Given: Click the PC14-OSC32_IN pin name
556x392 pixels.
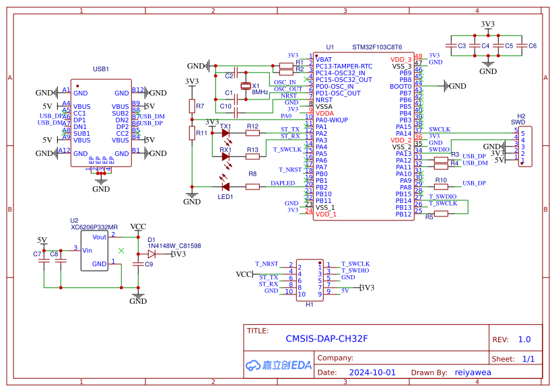Looking at the screenshot, I should pos(341,73).
